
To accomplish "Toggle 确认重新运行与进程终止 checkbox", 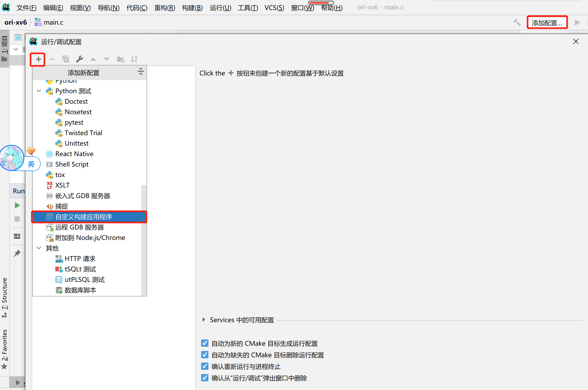I will coord(205,366).
